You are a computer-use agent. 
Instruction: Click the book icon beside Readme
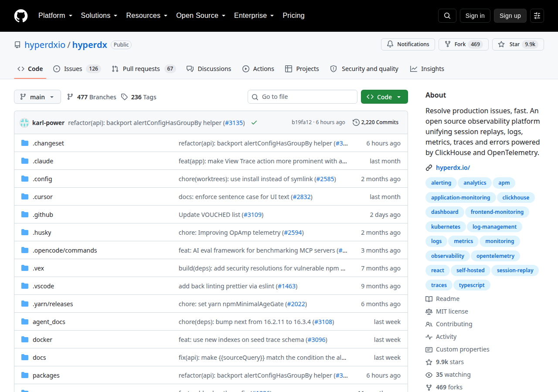click(x=429, y=299)
